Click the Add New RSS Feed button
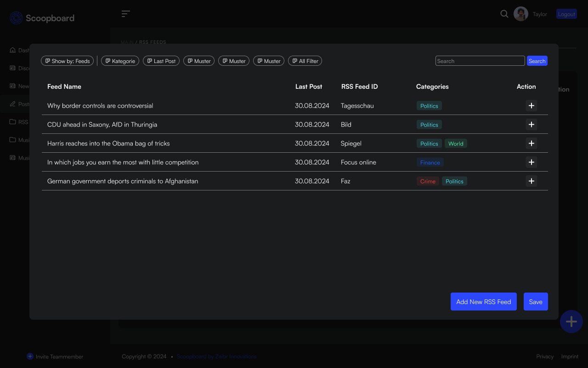 coord(483,302)
